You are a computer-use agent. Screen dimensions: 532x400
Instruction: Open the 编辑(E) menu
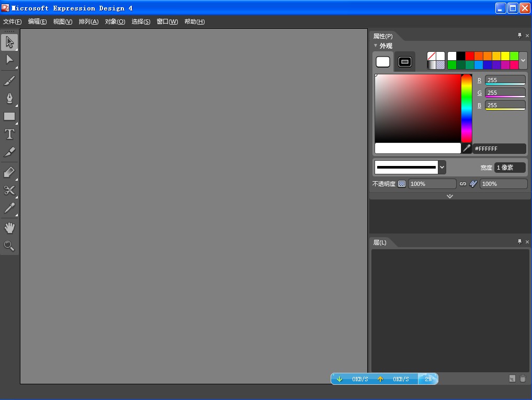[x=37, y=22]
